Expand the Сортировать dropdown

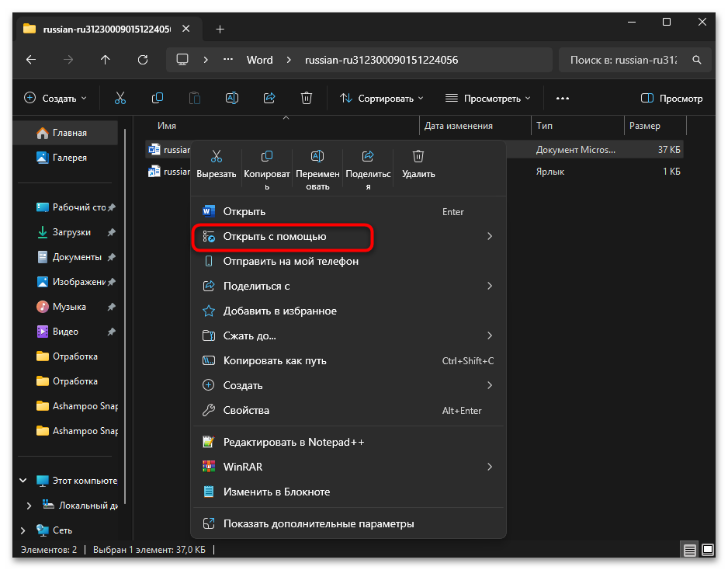pyautogui.click(x=382, y=99)
